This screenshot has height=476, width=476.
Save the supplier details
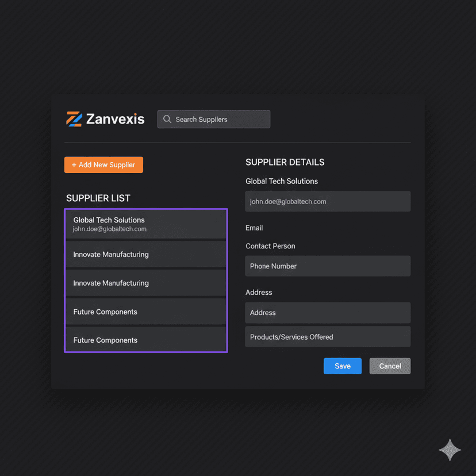(343, 366)
